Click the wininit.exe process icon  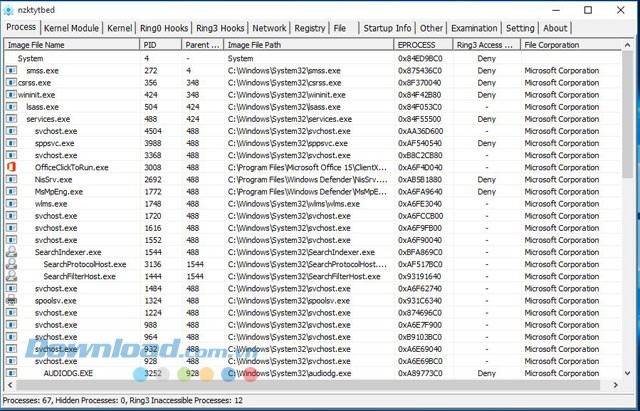(x=11, y=95)
